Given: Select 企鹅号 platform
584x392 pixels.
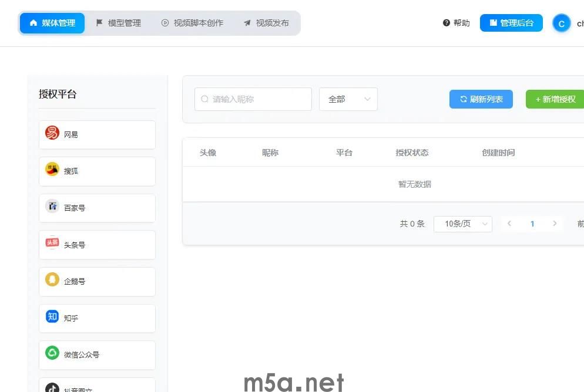Looking at the screenshot, I should [x=97, y=282].
